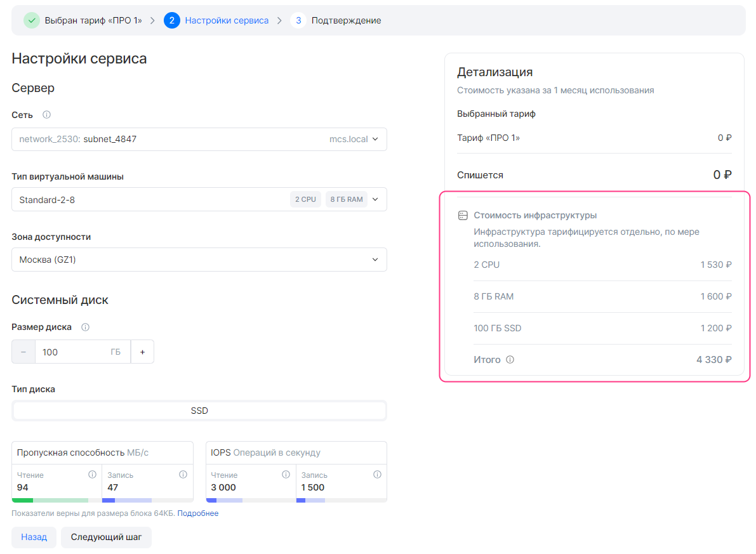This screenshot has height=554, width=756.
Task: Click the Детализация heading
Action: [x=494, y=72]
